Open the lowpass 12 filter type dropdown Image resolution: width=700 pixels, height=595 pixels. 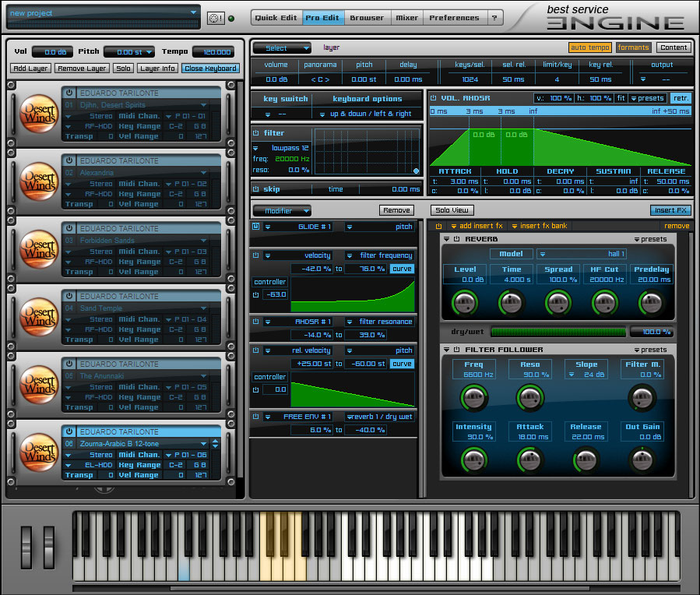coord(281,148)
